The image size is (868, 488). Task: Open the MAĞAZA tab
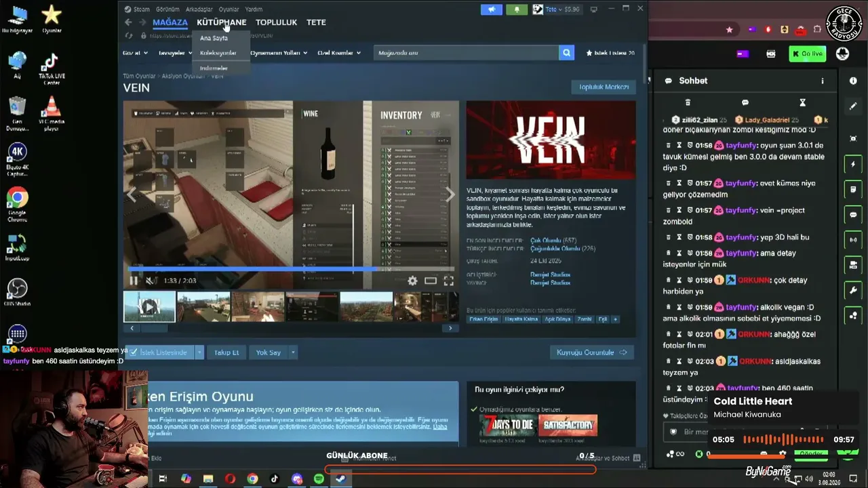coord(170,22)
